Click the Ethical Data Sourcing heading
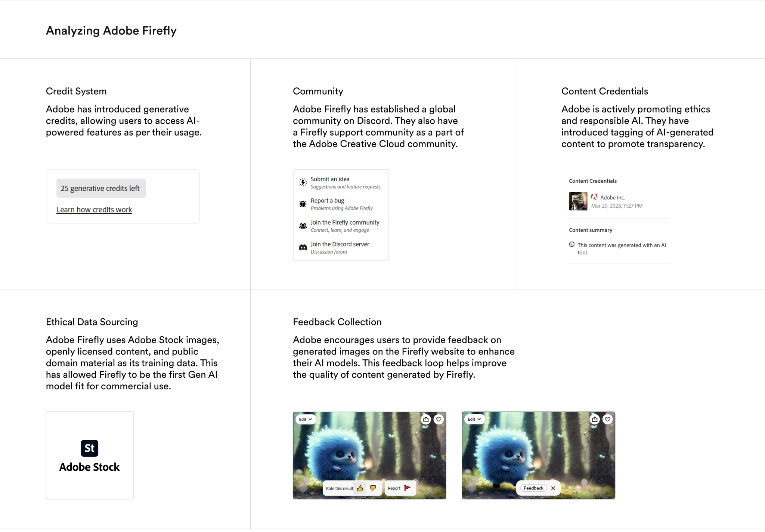 click(92, 322)
